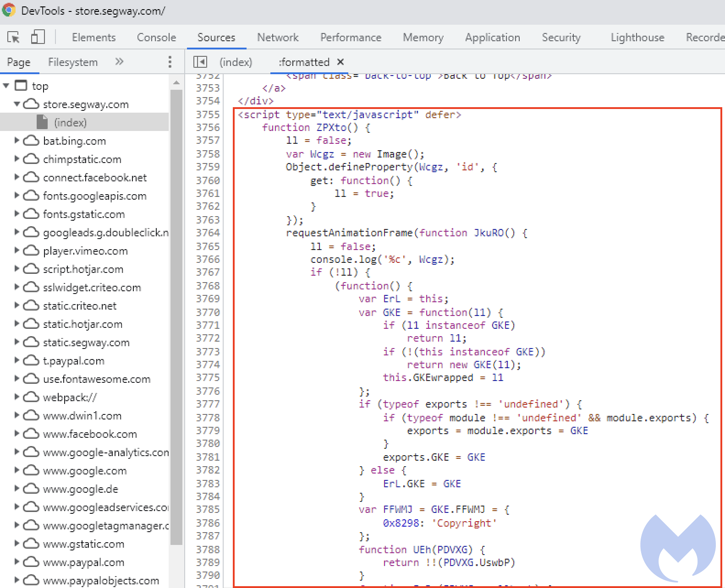Select the Lighthouse tab

click(637, 38)
